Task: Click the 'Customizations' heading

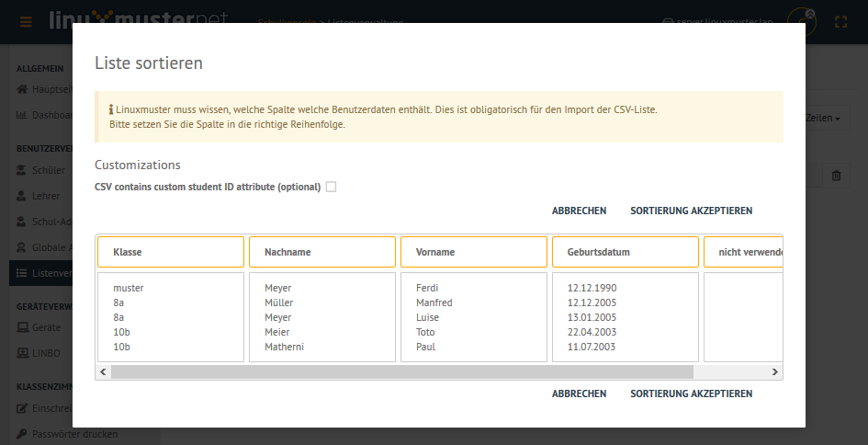Action: click(138, 165)
